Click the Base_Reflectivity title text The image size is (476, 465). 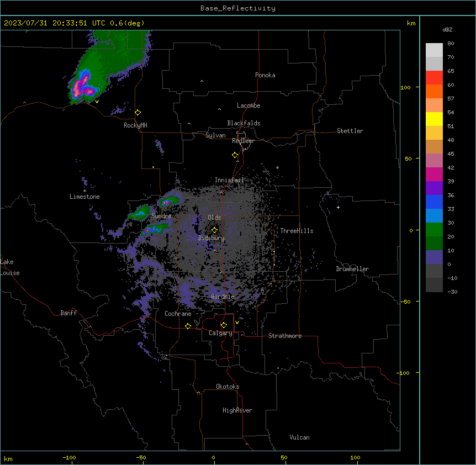click(238, 8)
